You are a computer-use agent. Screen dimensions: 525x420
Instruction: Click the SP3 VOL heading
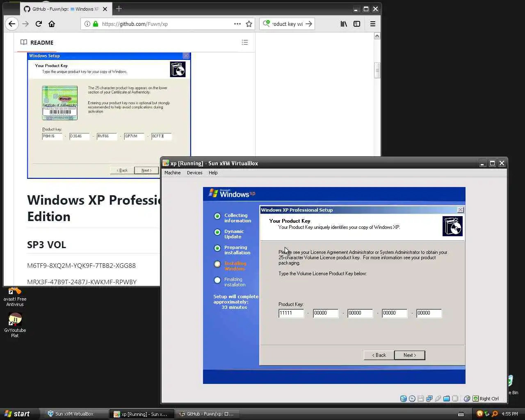46,245
